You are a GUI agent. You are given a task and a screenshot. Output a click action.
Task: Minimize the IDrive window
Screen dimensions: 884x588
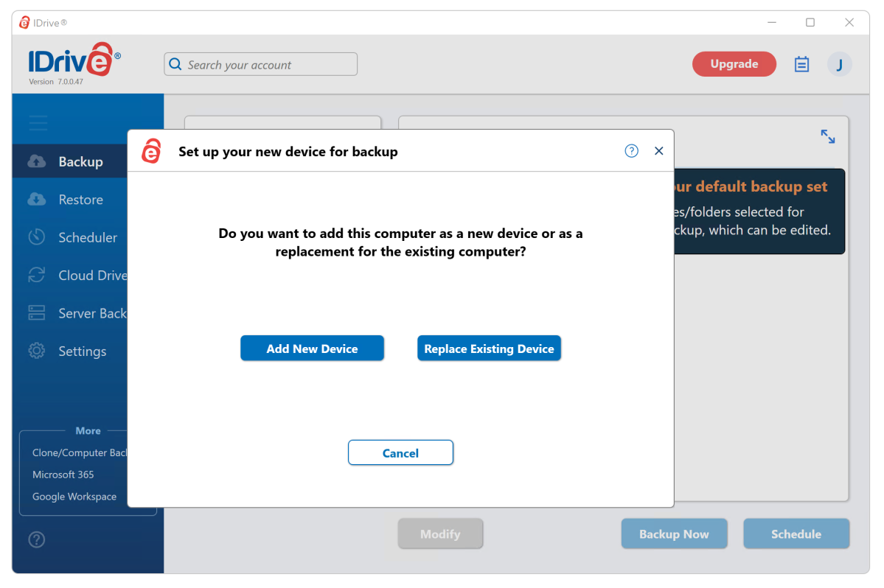pyautogui.click(x=772, y=23)
